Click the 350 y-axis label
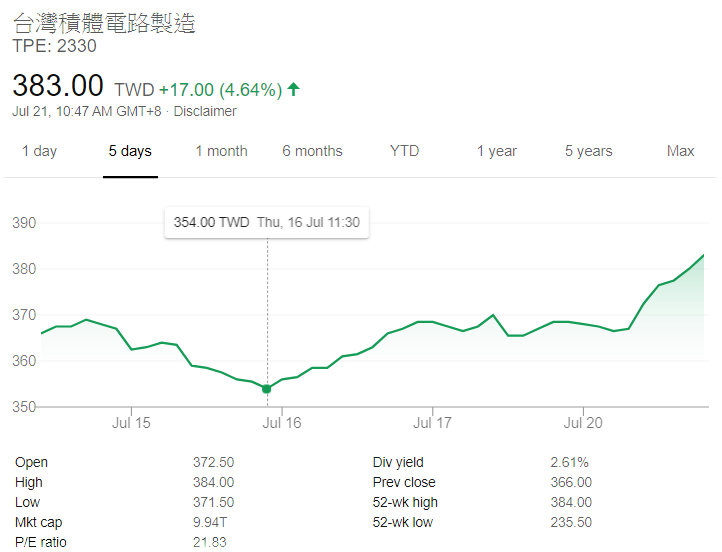Viewport: 722px width, 552px height. (x=24, y=407)
